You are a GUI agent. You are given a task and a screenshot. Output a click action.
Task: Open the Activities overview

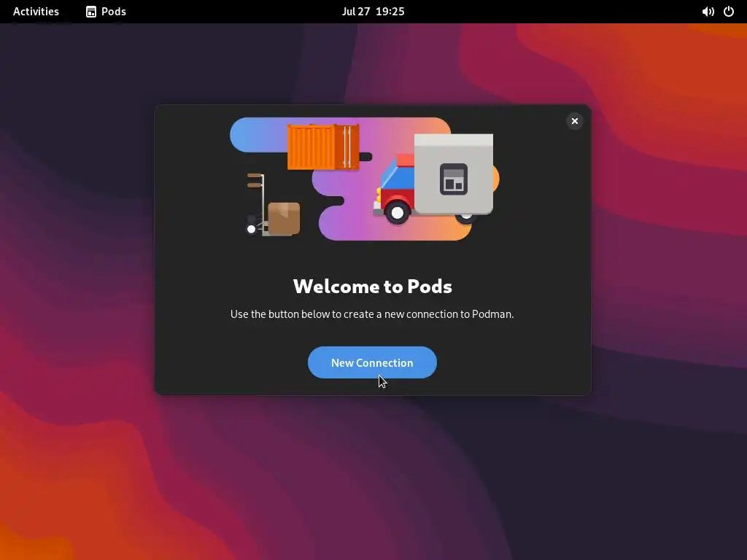tap(36, 12)
